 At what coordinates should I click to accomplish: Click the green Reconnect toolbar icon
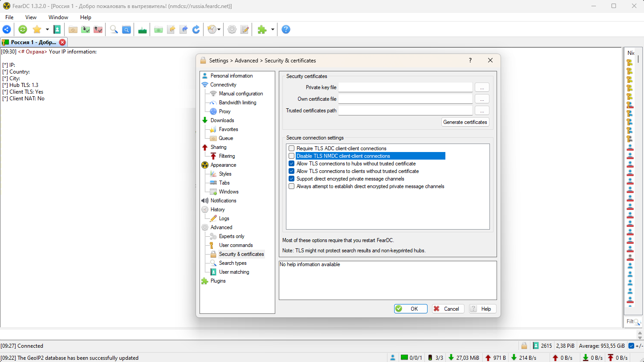[x=23, y=29]
